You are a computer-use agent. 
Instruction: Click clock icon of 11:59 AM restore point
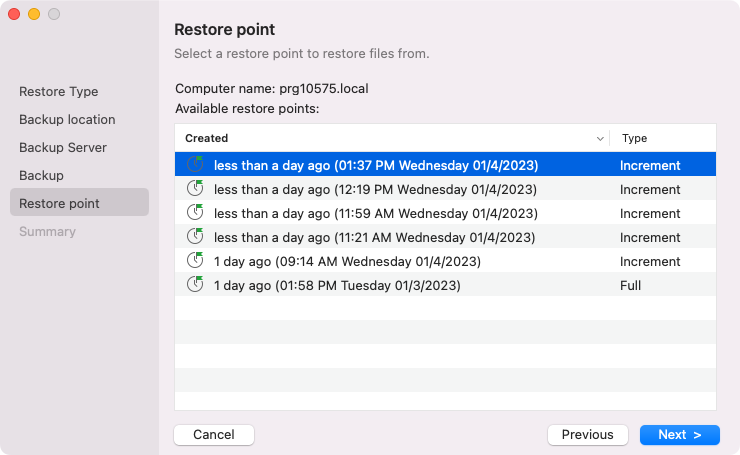(196, 212)
